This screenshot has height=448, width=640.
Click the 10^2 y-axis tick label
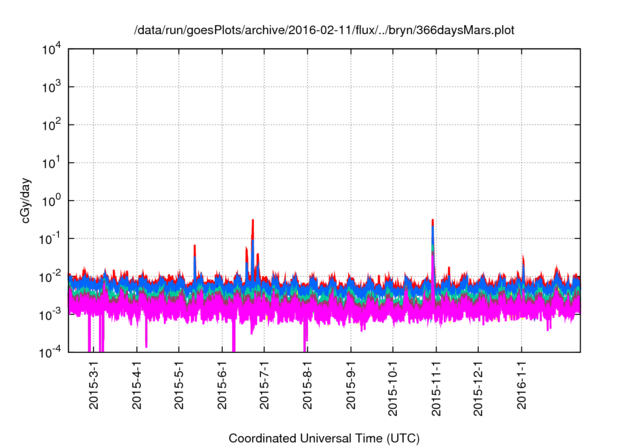coord(51,125)
